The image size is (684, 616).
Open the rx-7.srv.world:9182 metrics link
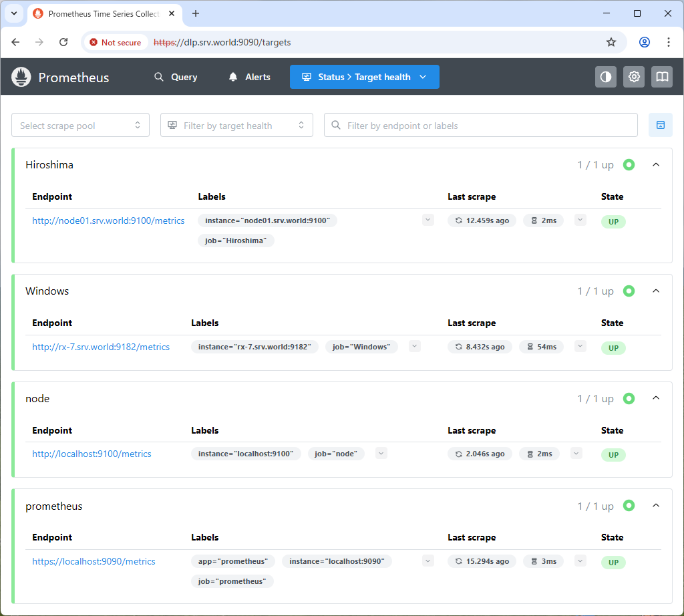click(x=101, y=347)
